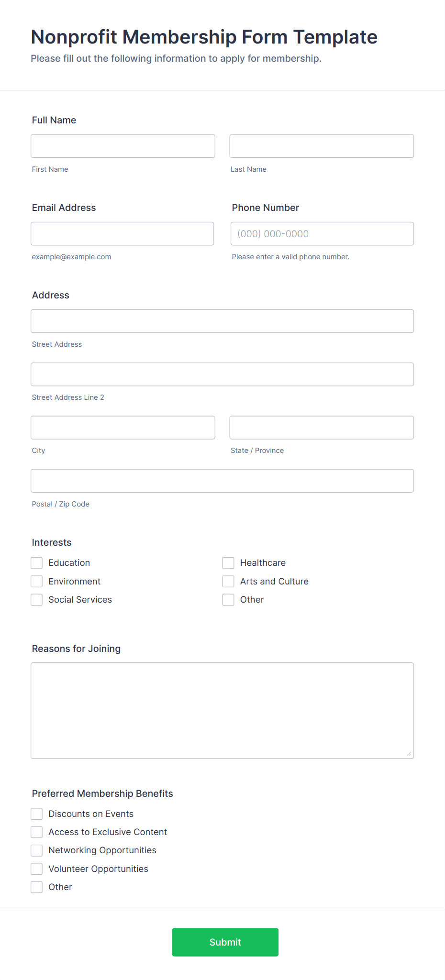This screenshot has height=980, width=445.
Task: Click into the Street Address field
Action: click(x=222, y=321)
